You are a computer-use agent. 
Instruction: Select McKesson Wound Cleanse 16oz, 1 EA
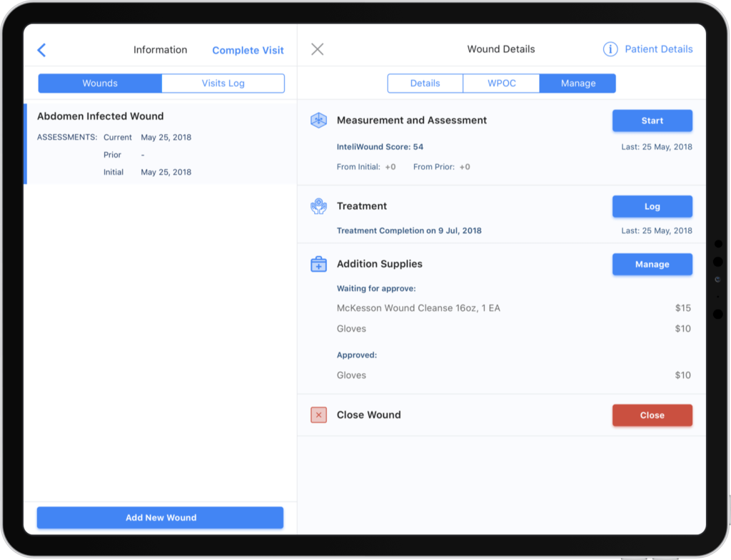click(x=418, y=308)
